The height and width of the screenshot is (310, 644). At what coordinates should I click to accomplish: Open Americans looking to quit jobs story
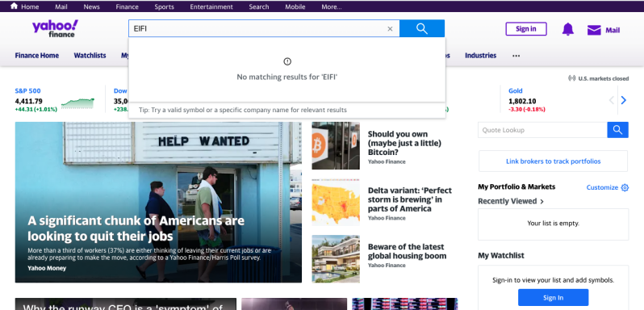tap(136, 228)
